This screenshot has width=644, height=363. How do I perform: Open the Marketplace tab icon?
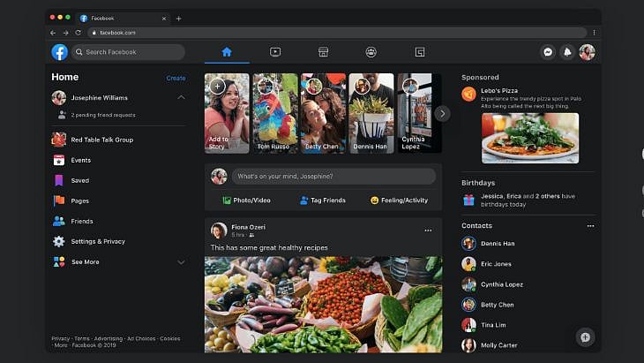tap(323, 52)
